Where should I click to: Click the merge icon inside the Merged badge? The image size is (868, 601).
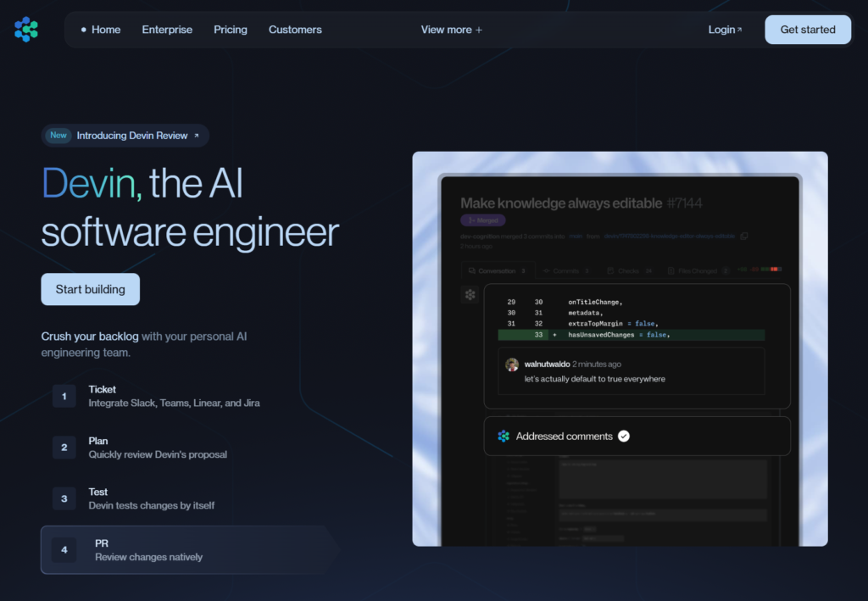pos(472,220)
